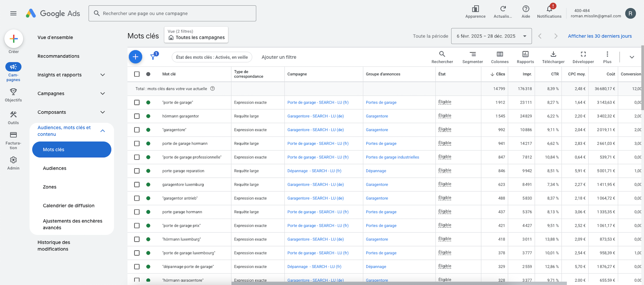644x285 pixels.
Task: Check the garagentore luxemburg row
Action: (137, 185)
